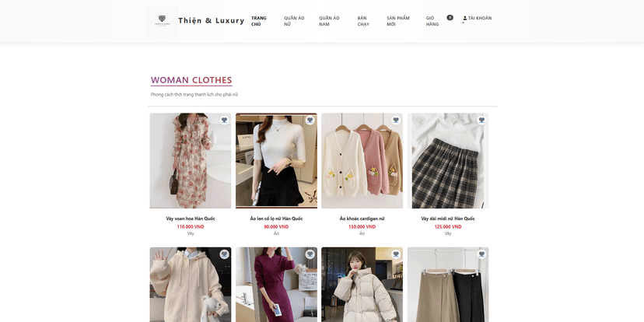The height and width of the screenshot is (322, 644).
Task: Open Giỏ Hàng cart page
Action: pos(432,21)
